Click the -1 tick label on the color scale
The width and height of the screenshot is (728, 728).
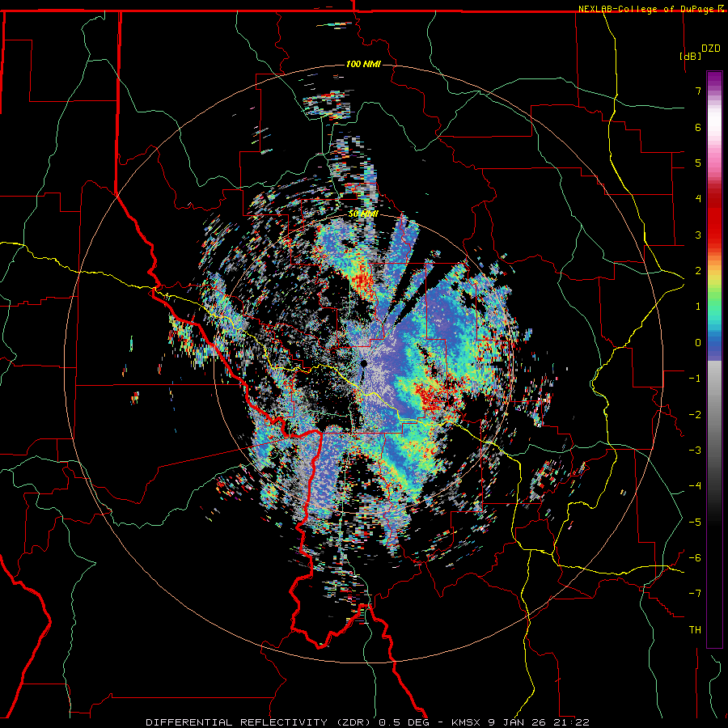(x=695, y=379)
